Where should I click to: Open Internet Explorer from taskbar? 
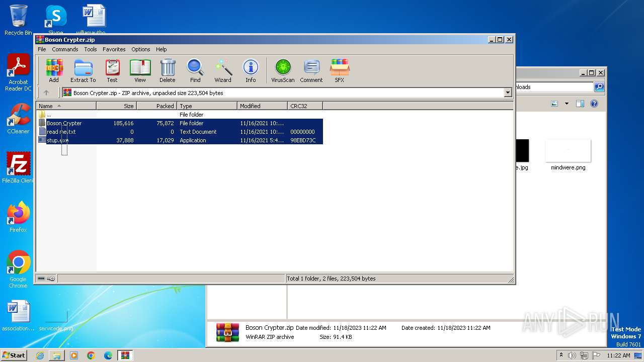point(40,355)
